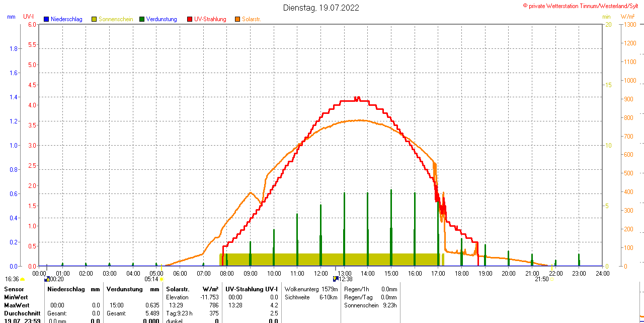
Task: Click the 12:00 time axis label
Action: click(x=321, y=274)
